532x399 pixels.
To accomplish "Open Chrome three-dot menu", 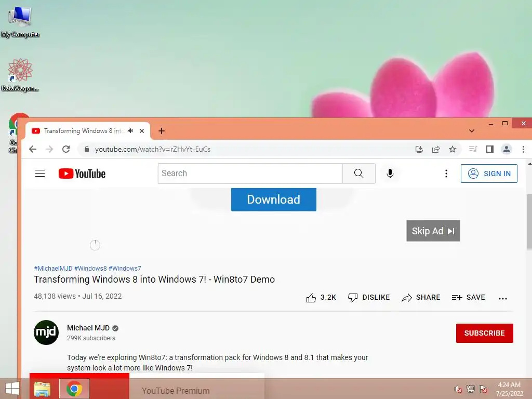I will point(523,149).
